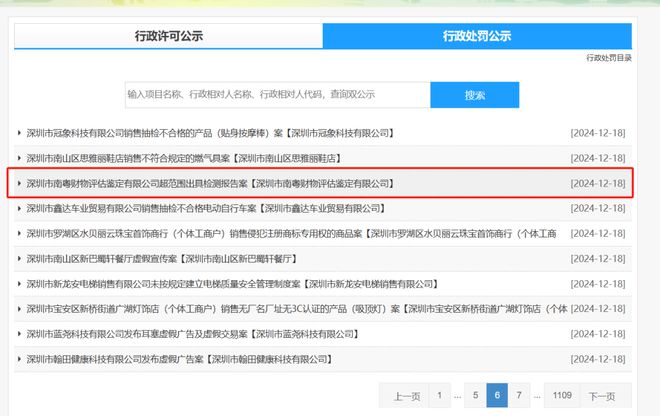Open the 罗湖区水贝丽云珠宝首饰商行 case link
Image resolution: width=660 pixels, height=416 pixels.
click(291, 234)
